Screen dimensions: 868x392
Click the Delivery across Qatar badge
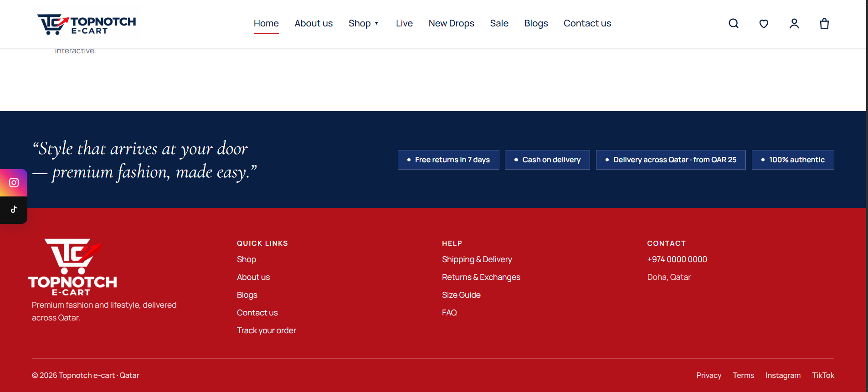point(671,160)
